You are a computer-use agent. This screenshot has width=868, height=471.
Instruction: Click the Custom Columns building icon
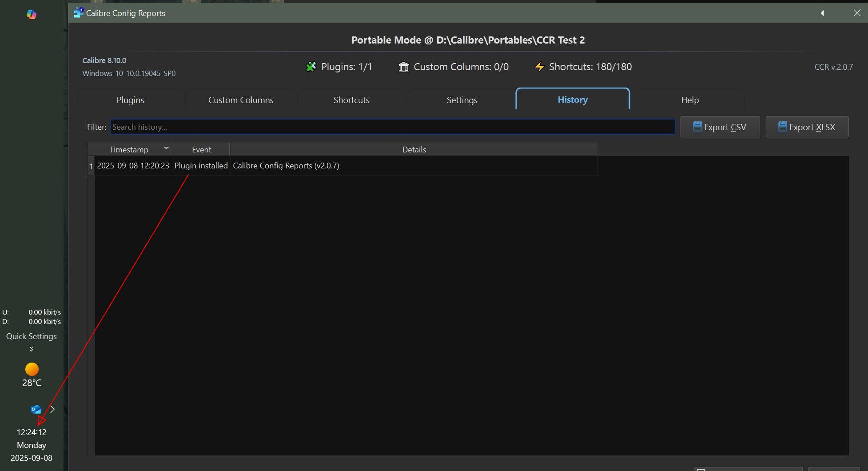pyautogui.click(x=403, y=67)
